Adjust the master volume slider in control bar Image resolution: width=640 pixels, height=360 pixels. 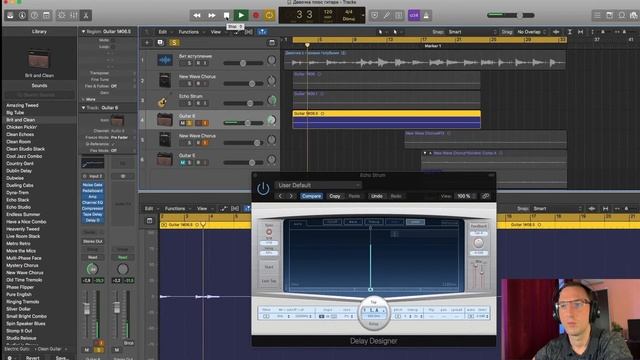[x=511, y=15]
